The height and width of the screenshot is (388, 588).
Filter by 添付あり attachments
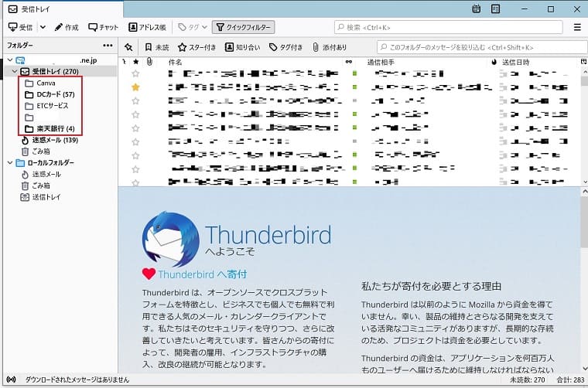point(330,47)
